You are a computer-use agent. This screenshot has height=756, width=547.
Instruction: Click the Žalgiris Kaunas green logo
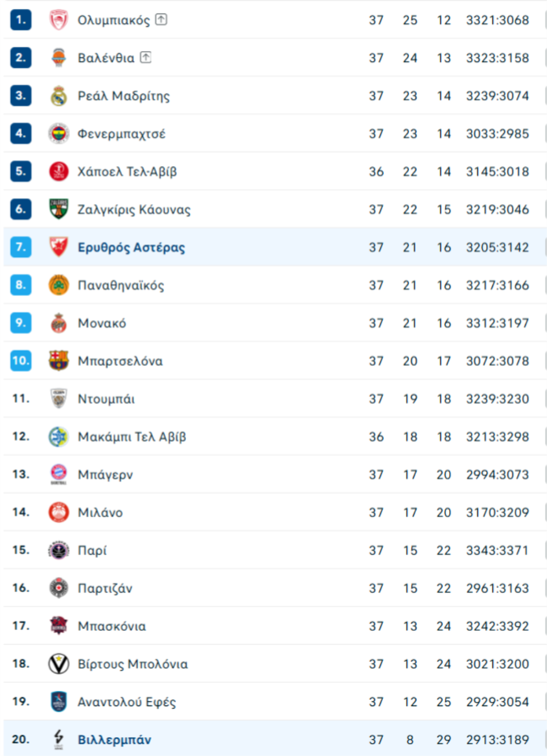59,210
